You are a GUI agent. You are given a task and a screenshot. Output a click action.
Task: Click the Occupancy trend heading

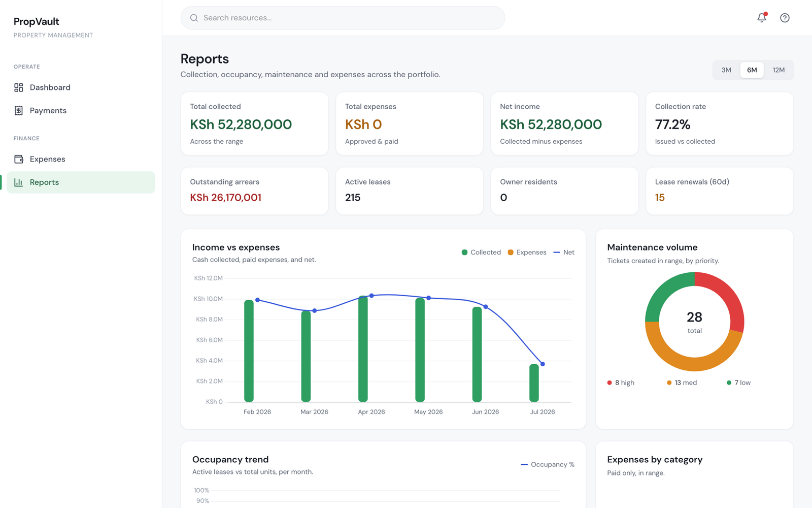pyautogui.click(x=230, y=459)
